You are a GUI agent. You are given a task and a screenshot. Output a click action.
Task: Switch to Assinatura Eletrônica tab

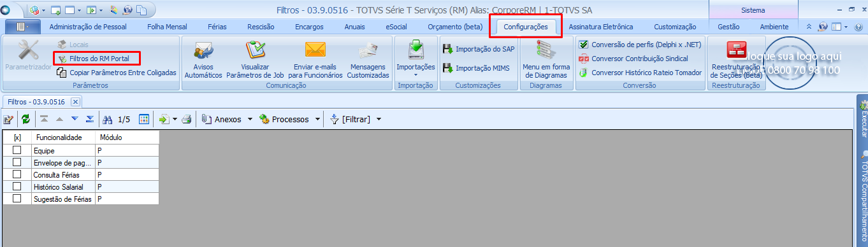[600, 27]
